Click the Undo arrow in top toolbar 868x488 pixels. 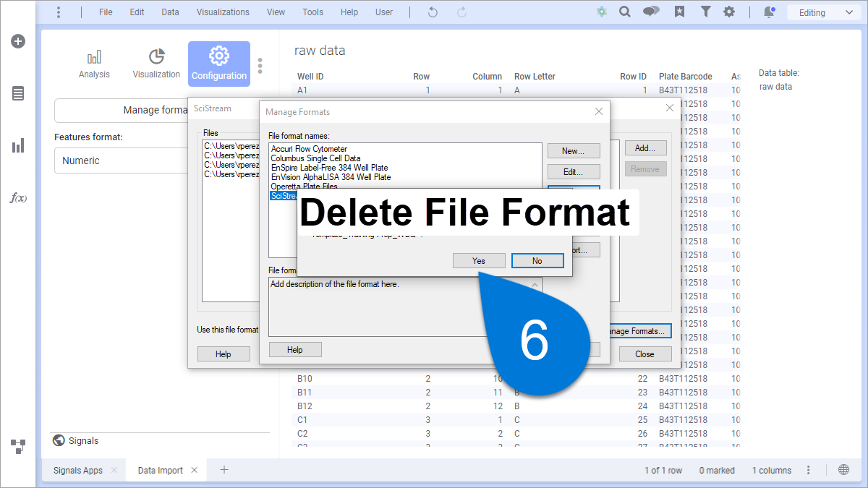pos(433,12)
